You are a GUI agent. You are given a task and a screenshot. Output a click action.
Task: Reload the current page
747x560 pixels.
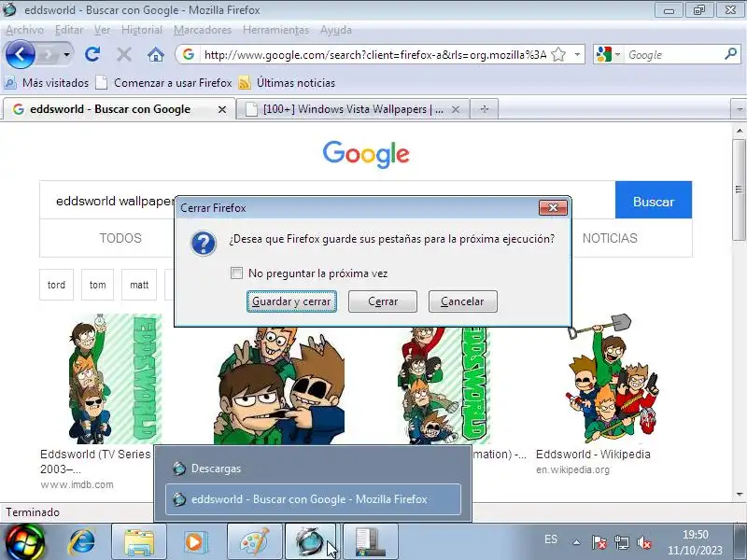(x=92, y=54)
